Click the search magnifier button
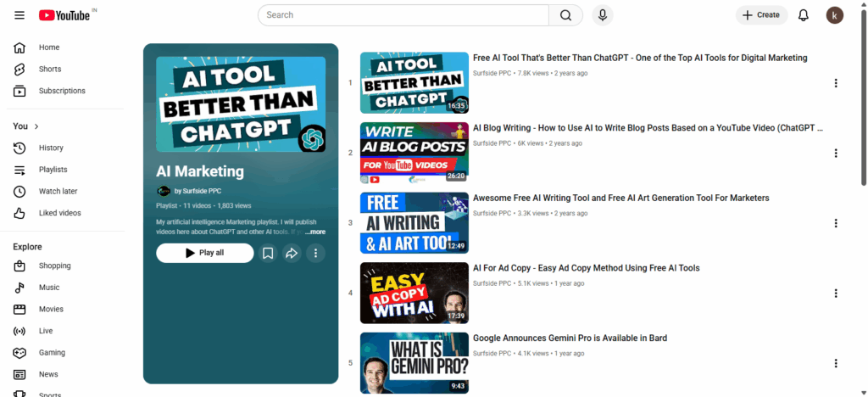This screenshot has width=868, height=397. click(x=565, y=15)
